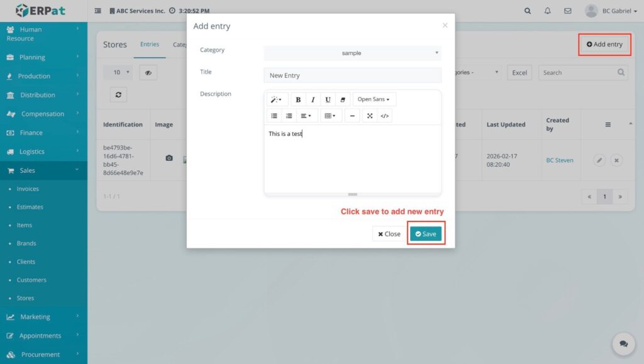Viewport: 644px width, 364px height.
Task: Open the Open Sans font dropdown
Action: [x=374, y=99]
